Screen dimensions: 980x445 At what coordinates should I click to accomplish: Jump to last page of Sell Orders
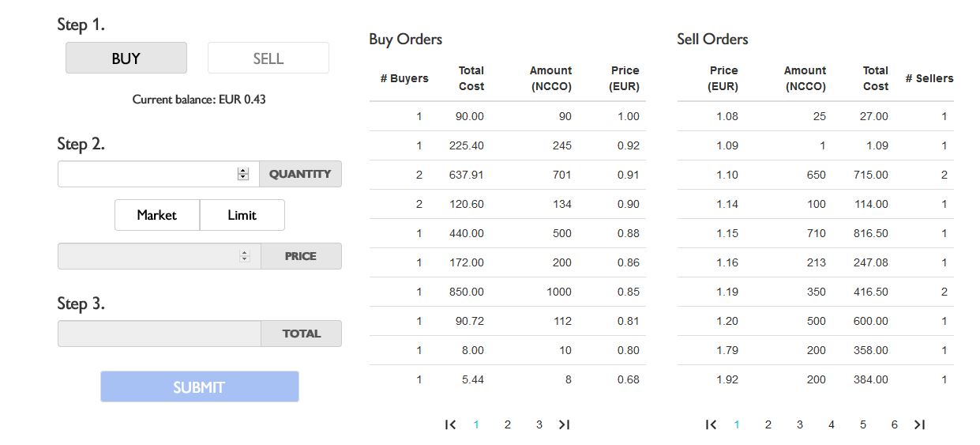click(919, 424)
